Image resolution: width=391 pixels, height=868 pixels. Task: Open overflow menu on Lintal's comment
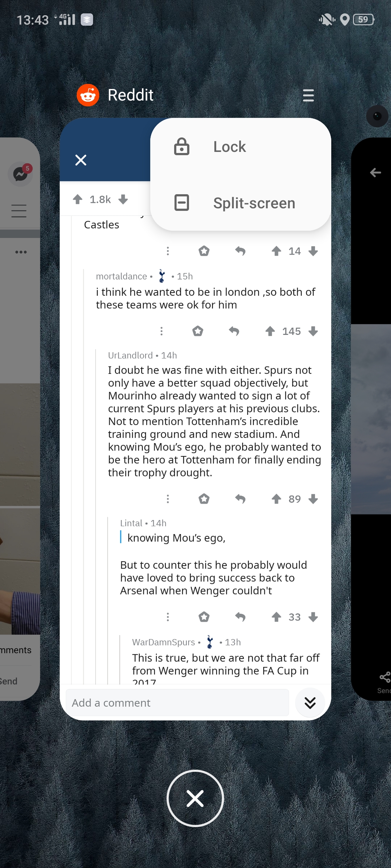pyautogui.click(x=168, y=617)
